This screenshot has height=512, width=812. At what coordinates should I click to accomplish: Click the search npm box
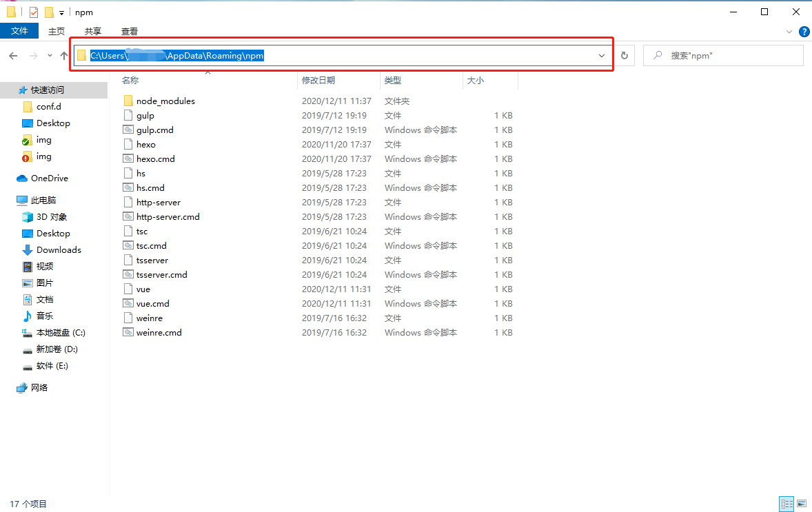723,55
